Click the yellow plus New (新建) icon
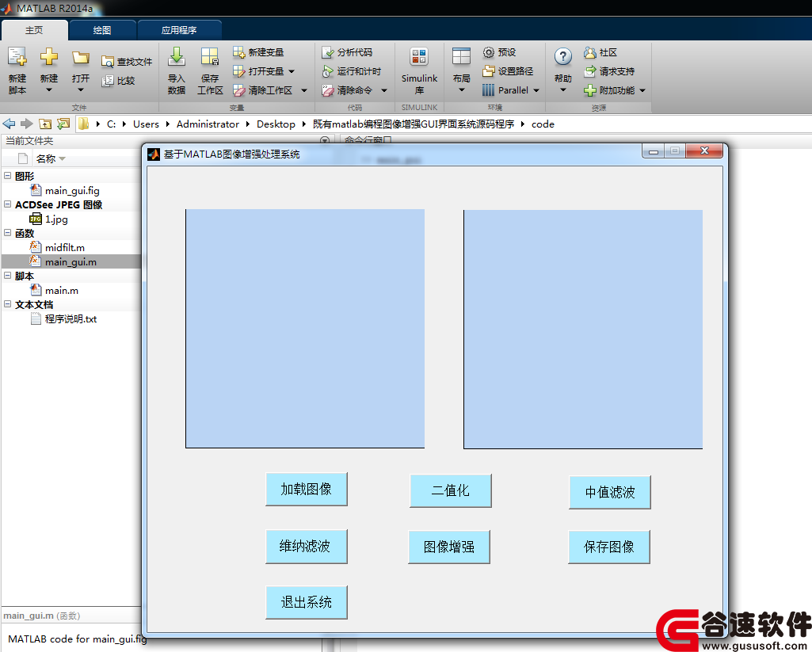Viewport: 812px width, 652px height. coord(48,57)
